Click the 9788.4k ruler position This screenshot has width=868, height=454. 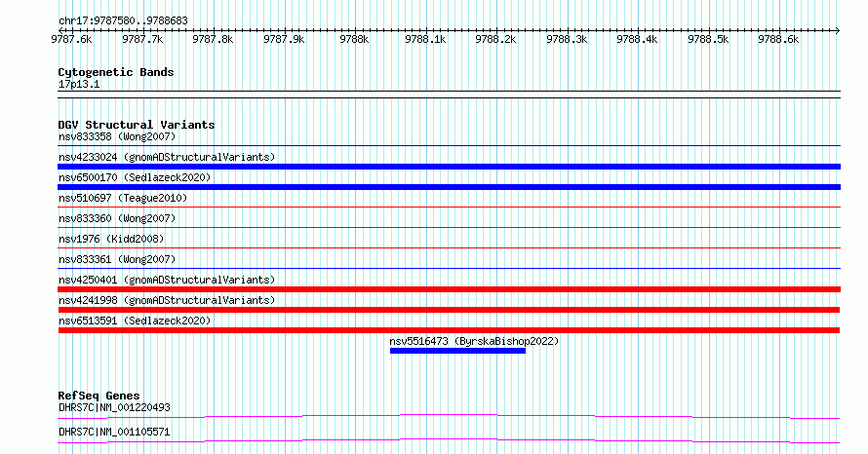637,39
